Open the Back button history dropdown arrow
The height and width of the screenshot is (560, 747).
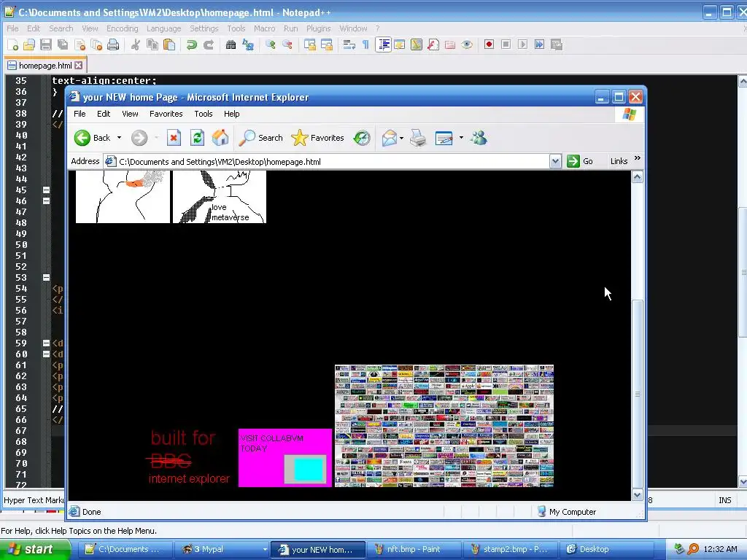[119, 138]
